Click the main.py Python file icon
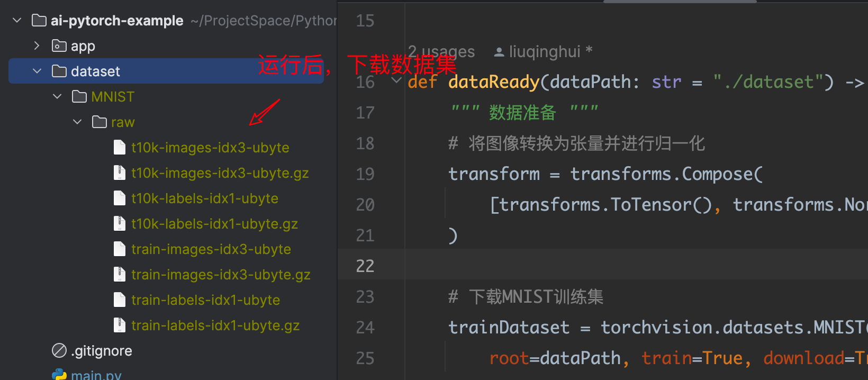 pyautogui.click(x=59, y=375)
